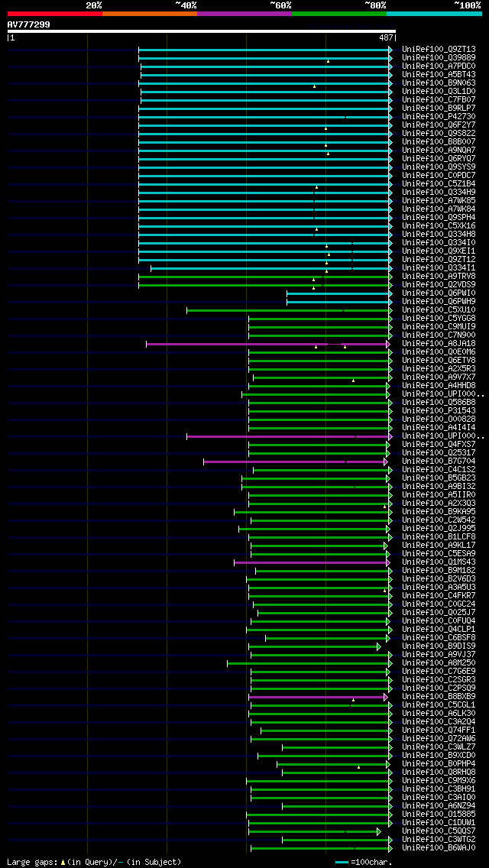
Task: Click the UniRef100_Q3L1D0 label
Action: (x=439, y=92)
